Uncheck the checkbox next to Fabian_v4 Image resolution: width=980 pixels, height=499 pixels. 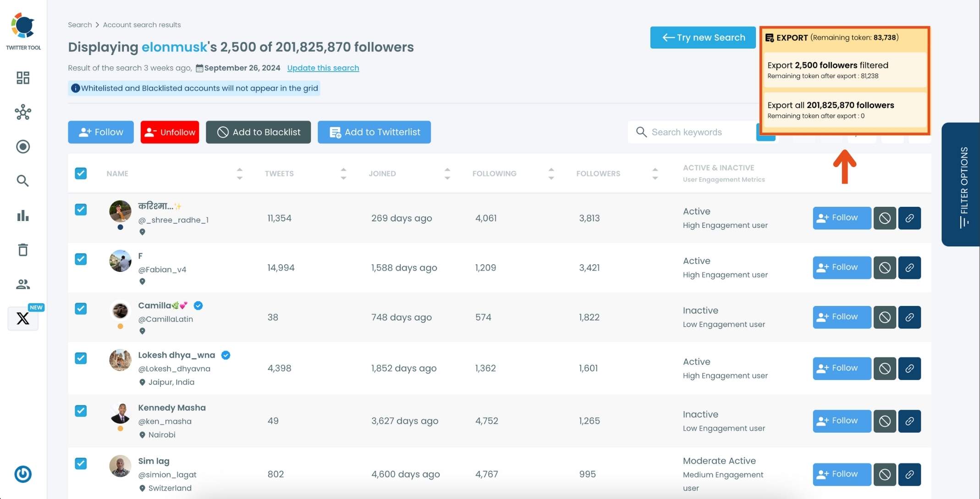click(81, 259)
